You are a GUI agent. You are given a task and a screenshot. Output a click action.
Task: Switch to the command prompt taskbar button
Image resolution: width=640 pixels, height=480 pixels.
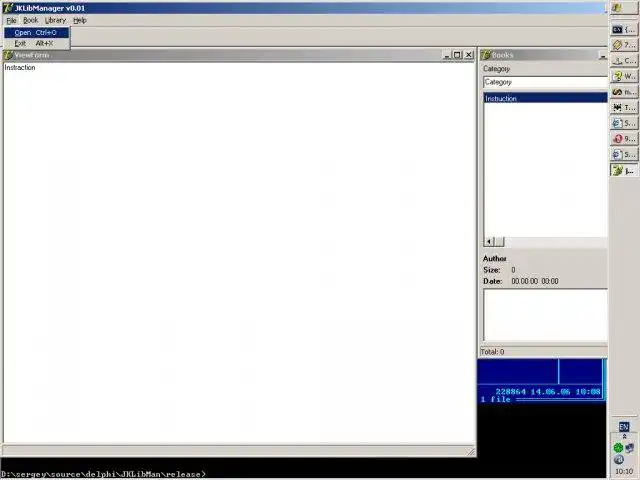tap(624, 29)
